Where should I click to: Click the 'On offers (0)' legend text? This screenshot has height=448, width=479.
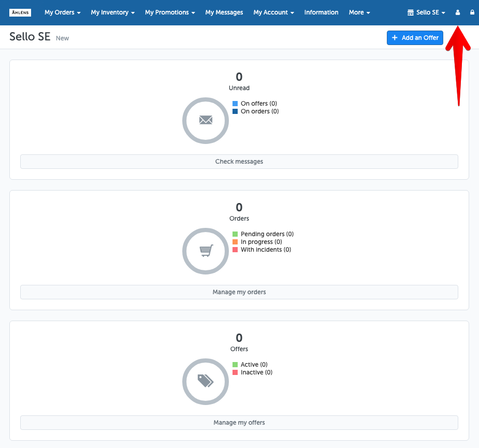259,104
